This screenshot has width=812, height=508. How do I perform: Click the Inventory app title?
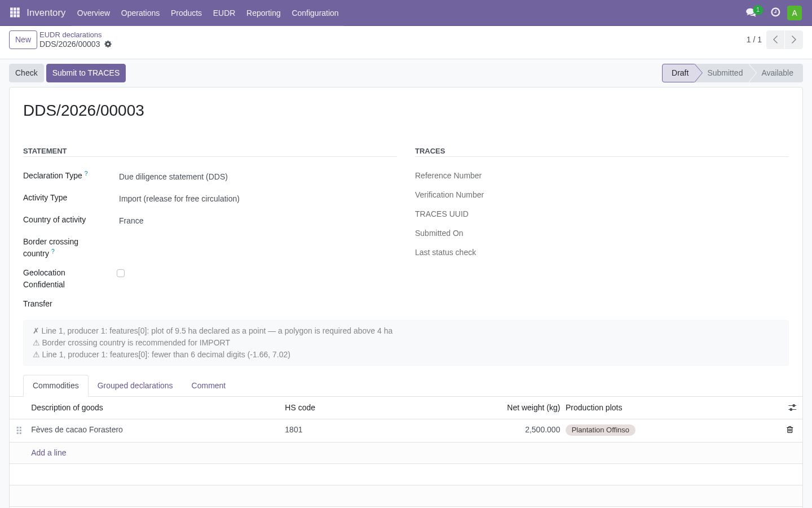[x=46, y=12]
